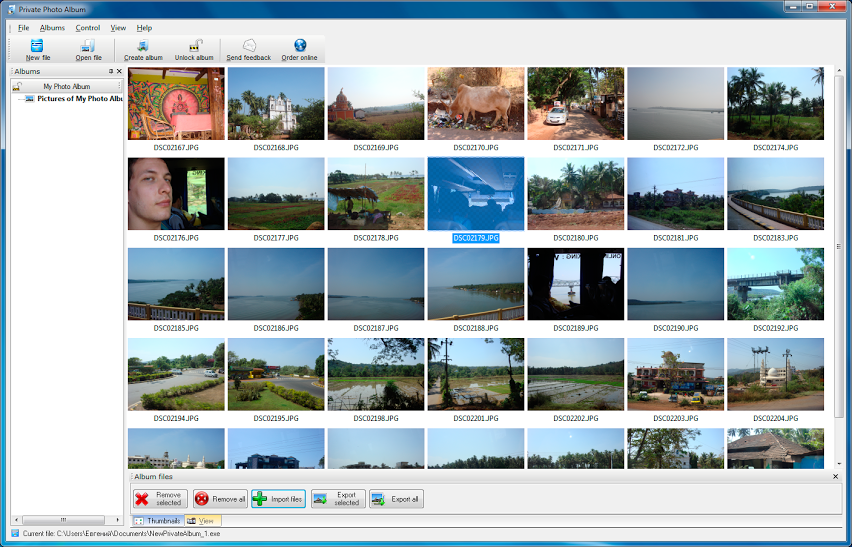The height and width of the screenshot is (547, 852).
Task: Pin the Albums panel with pushpin
Action: (x=111, y=72)
